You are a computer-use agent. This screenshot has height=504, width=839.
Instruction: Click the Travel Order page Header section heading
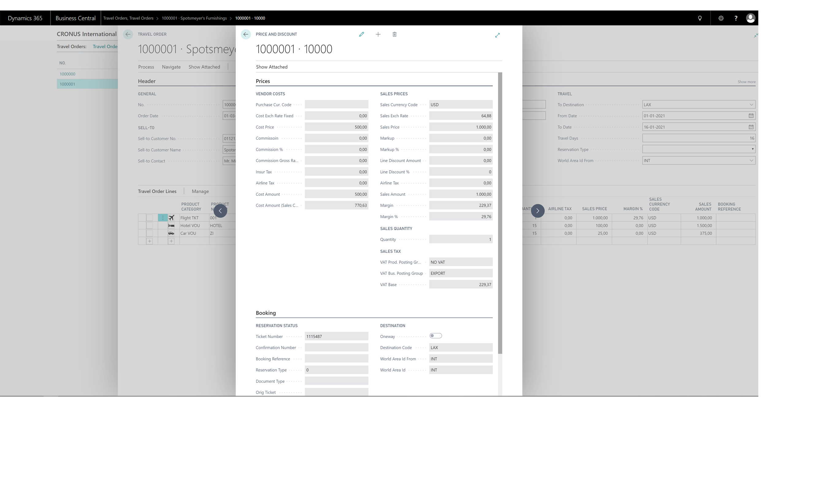[147, 81]
